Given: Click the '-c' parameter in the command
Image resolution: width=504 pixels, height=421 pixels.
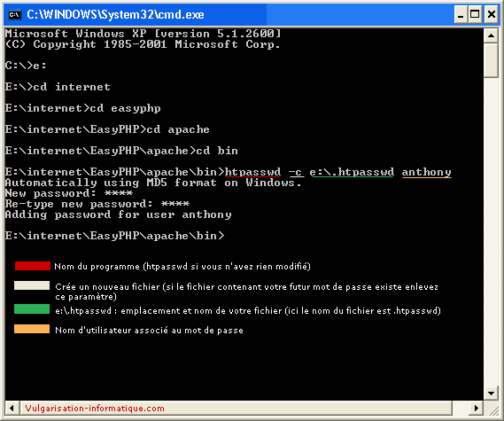Looking at the screenshot, I should 296,172.
